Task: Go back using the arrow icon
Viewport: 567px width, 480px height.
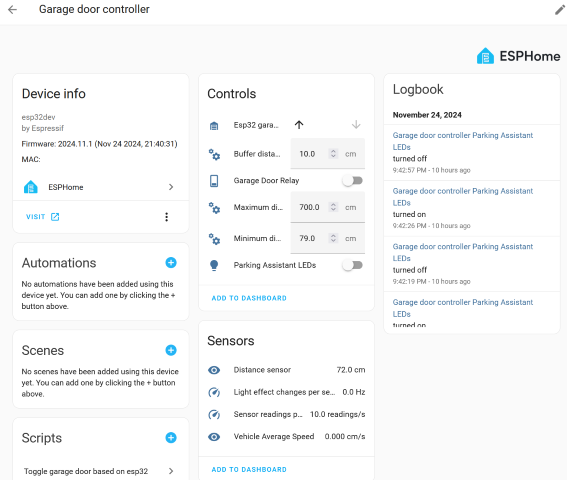Action: 13,9
